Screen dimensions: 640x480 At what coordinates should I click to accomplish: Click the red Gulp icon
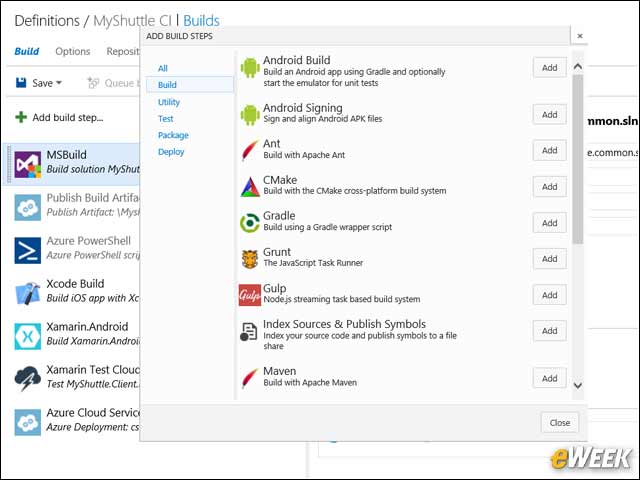(x=250, y=295)
